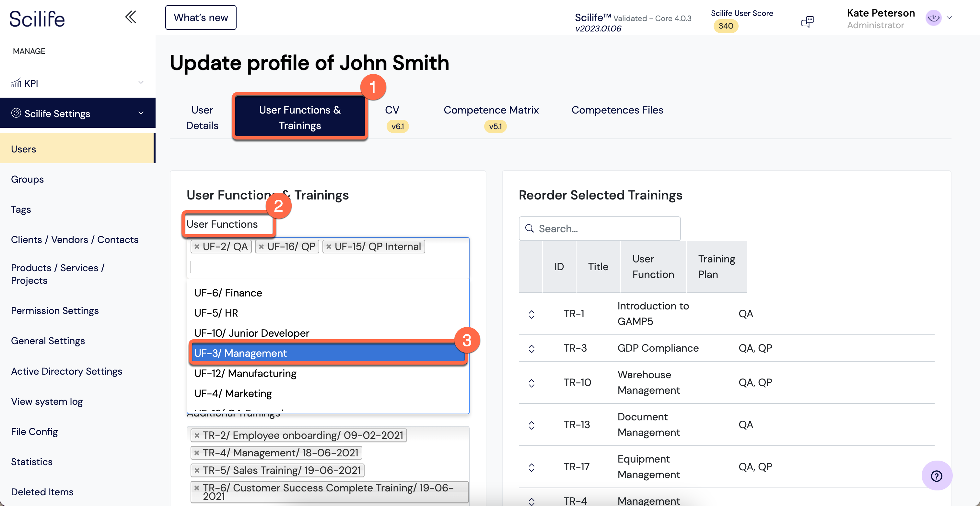Viewport: 980px width, 506px height.
Task: Open User Functions & Trainings tab
Action: [300, 118]
